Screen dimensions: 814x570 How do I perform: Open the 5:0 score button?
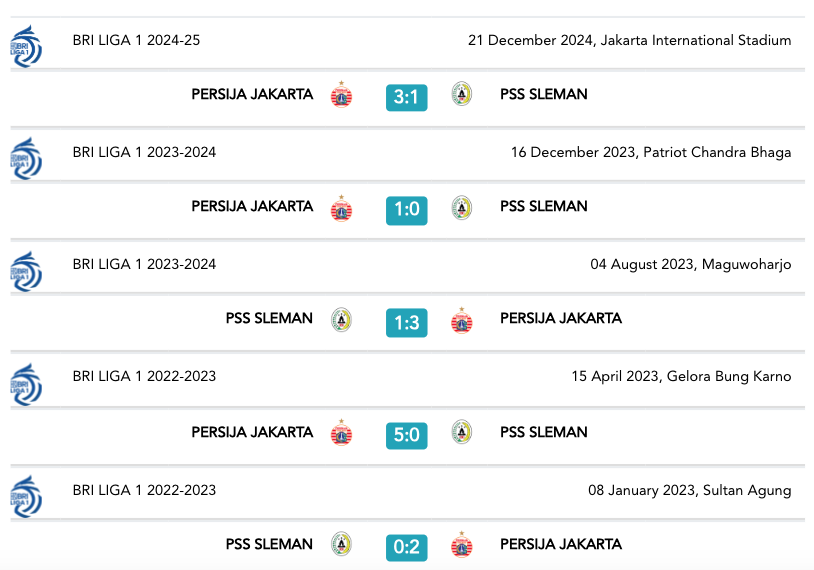(x=406, y=435)
